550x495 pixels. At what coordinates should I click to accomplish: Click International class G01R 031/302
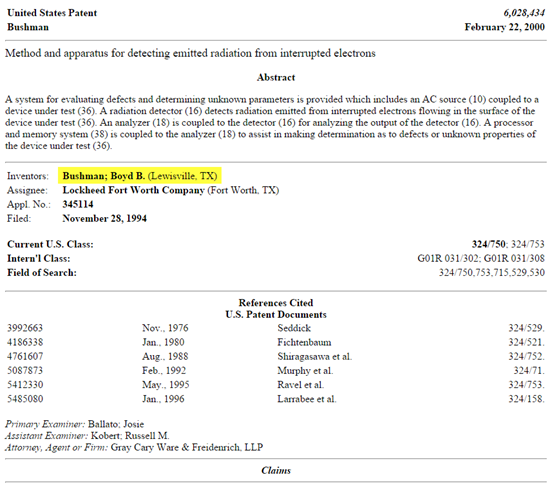448,259
